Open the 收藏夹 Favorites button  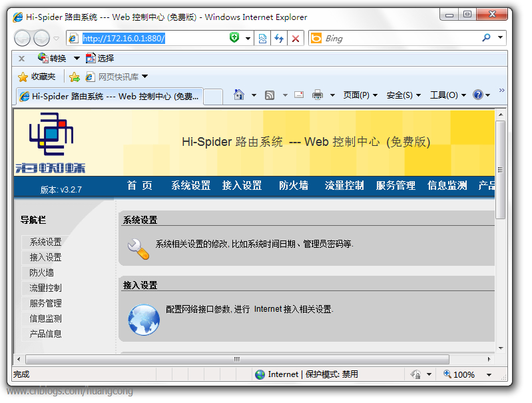click(x=37, y=77)
